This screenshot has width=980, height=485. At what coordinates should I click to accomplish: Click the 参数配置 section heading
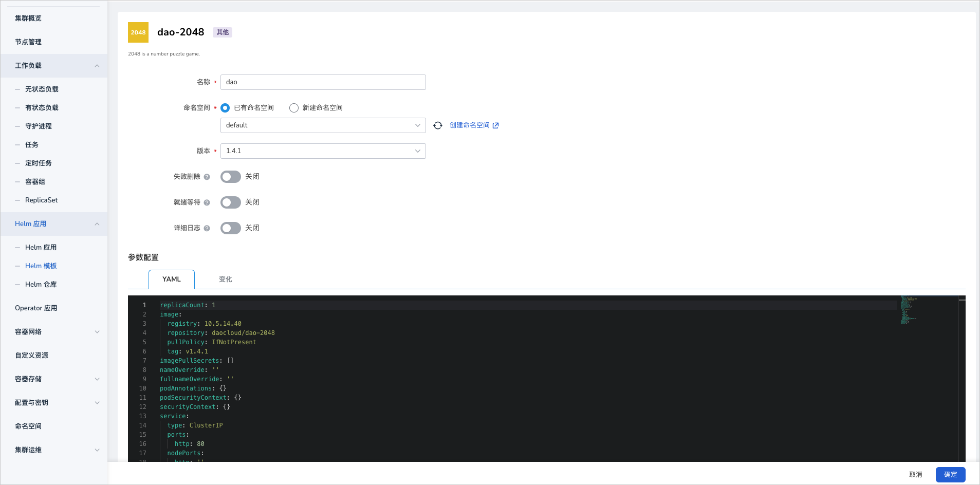pos(143,257)
